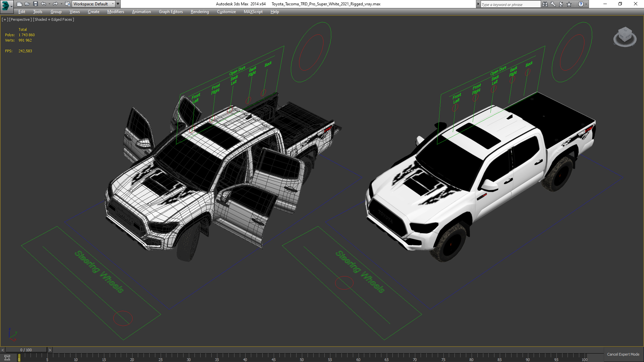Image resolution: width=644 pixels, height=362 pixels.
Task: Open the Views menu
Action: click(74, 12)
